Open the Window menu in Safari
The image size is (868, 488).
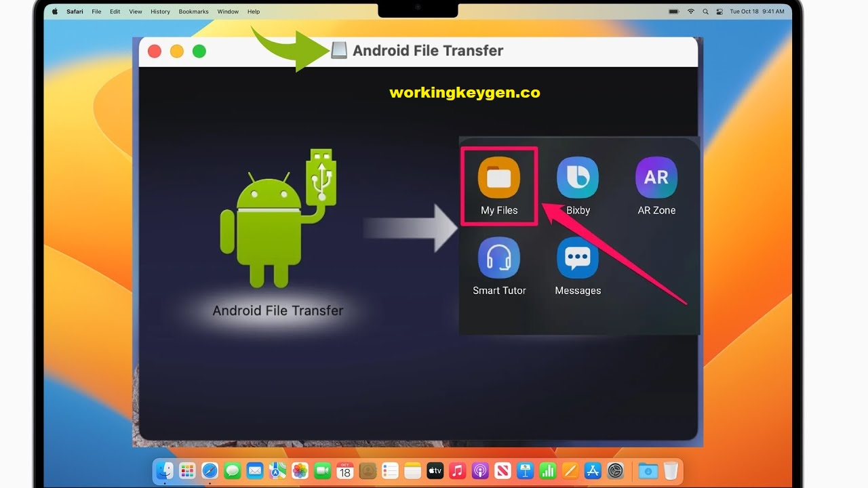coord(228,12)
